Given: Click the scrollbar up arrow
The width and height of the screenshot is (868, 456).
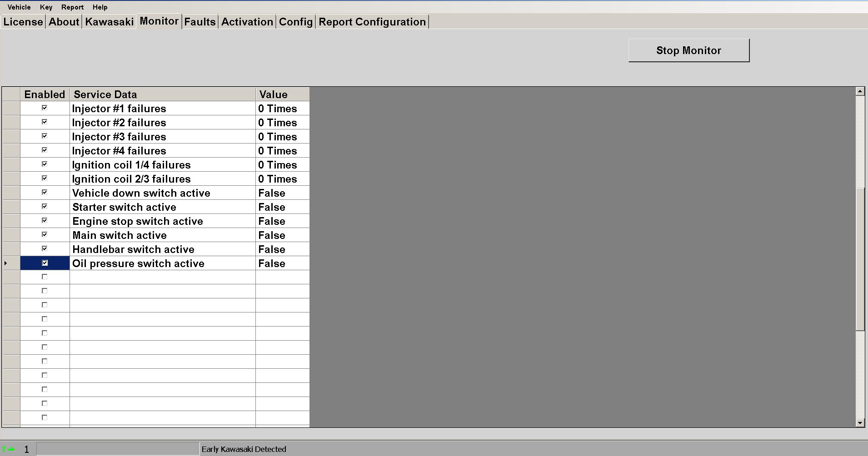Looking at the screenshot, I should pyautogui.click(x=860, y=91).
